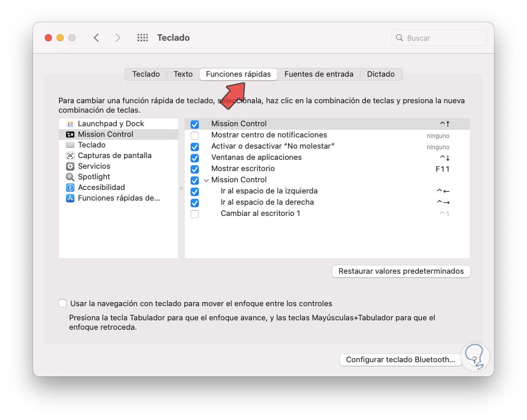
Task: Disable Mostrar escritorio shortcut
Action: point(194,169)
